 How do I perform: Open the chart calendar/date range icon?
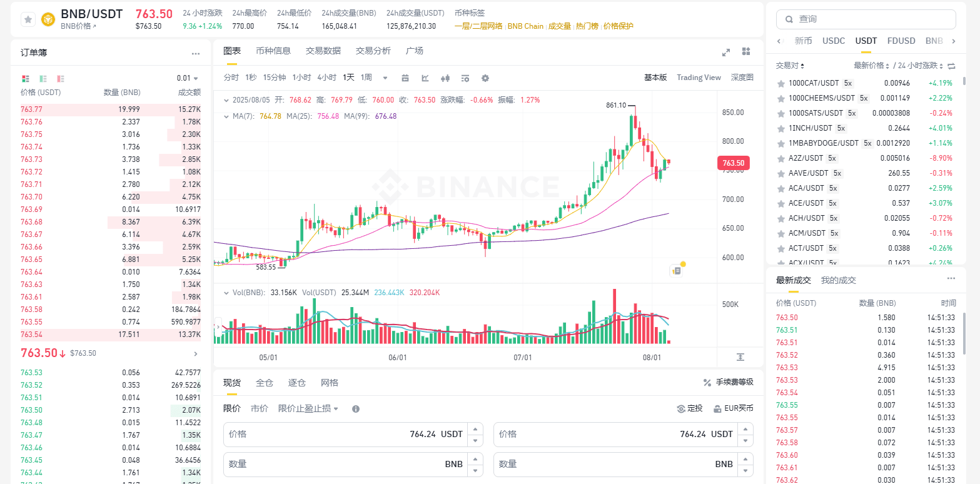(x=405, y=78)
